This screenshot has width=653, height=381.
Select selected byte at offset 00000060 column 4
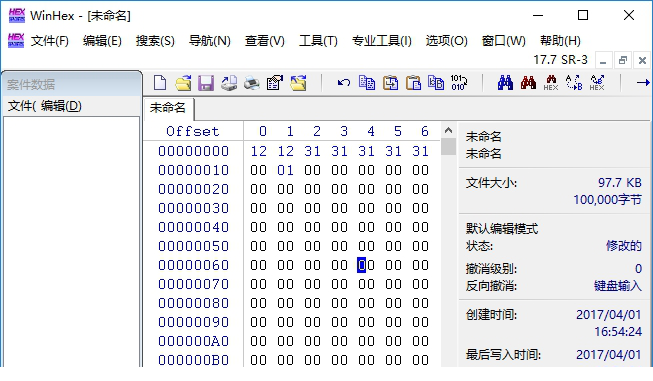click(366, 265)
